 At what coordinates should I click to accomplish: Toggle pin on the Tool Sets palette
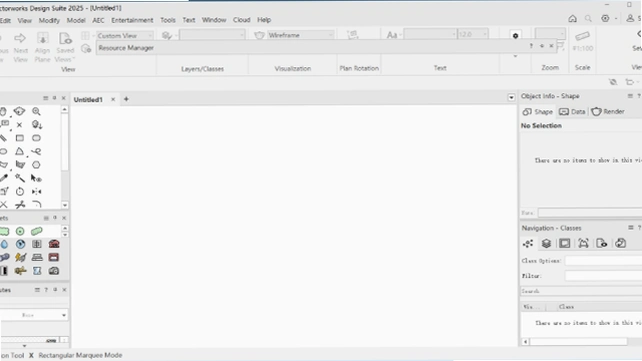55,218
